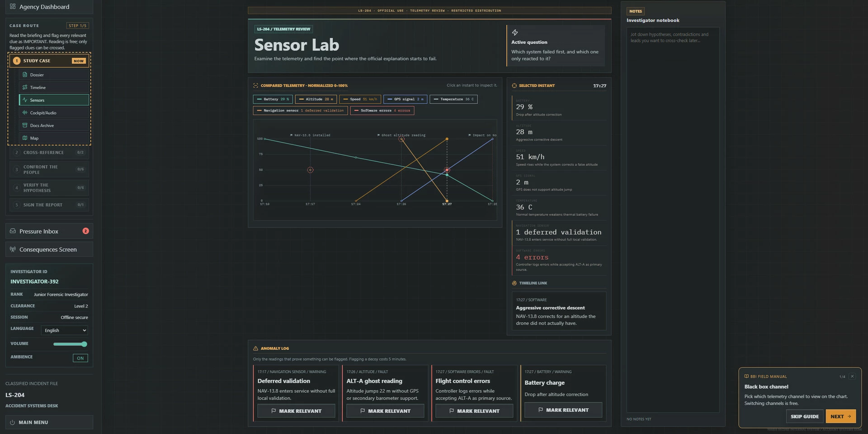
Task: Click the 'LS-204' incident file label
Action: tap(15, 395)
